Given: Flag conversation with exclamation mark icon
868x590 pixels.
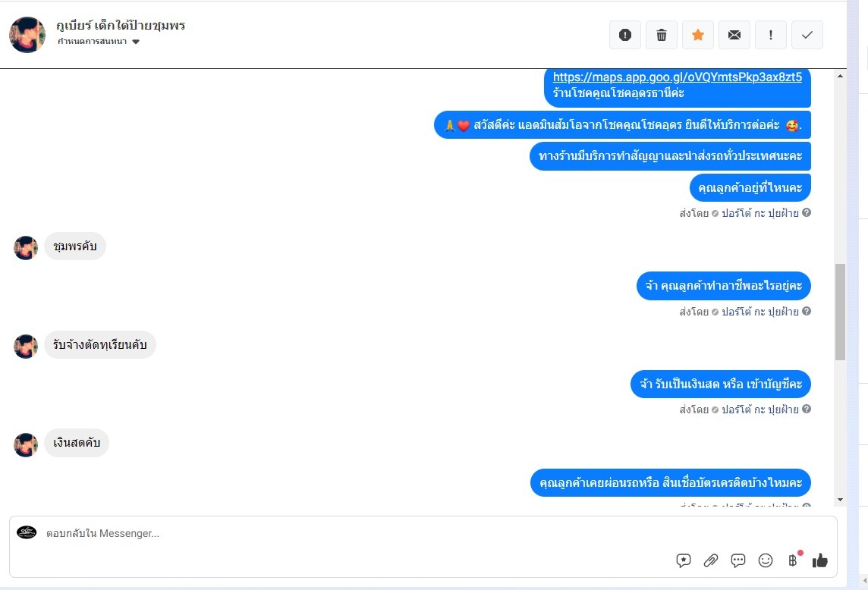Looking at the screenshot, I should tap(771, 35).
